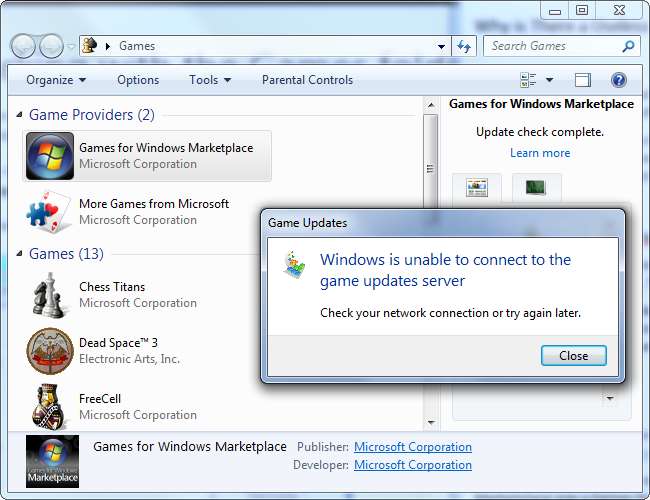Select the Games for Windows Marketplace entry
650x500 pixels.
click(147, 156)
